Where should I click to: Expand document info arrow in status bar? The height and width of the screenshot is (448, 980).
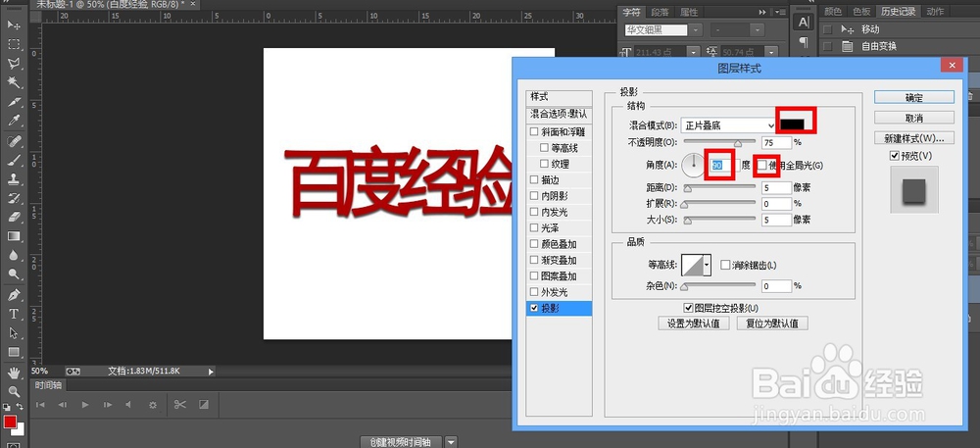click(x=211, y=372)
